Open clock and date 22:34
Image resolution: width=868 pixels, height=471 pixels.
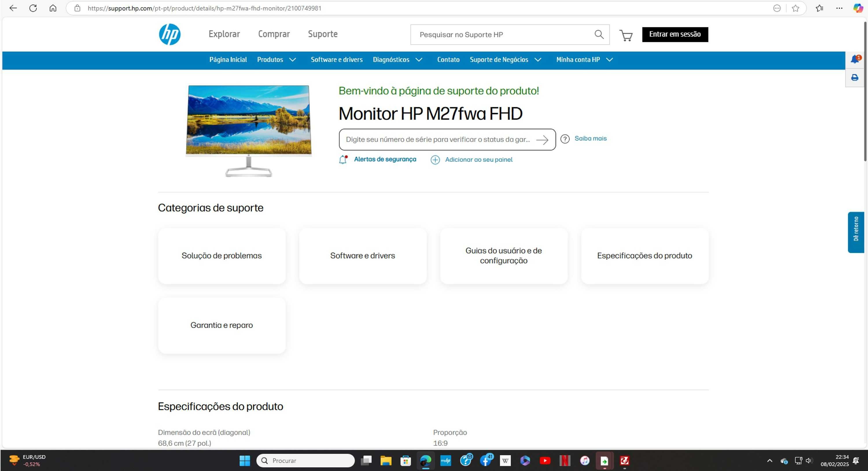point(834,460)
